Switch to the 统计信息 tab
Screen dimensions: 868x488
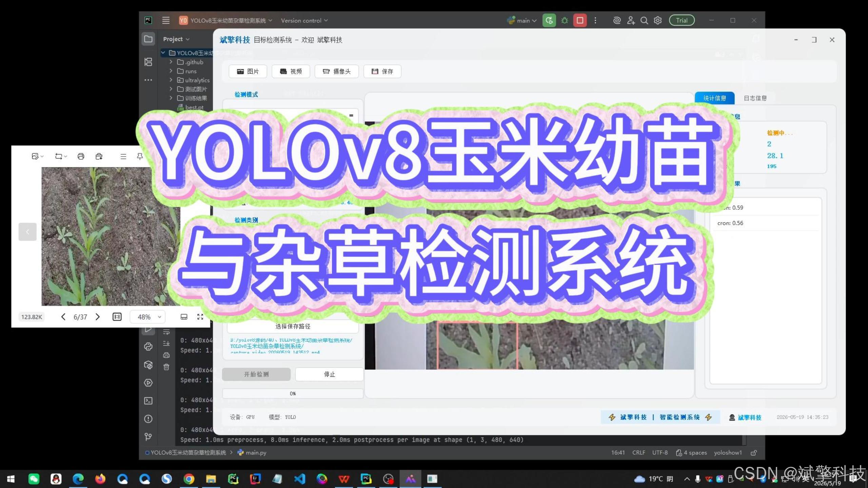[x=714, y=98]
